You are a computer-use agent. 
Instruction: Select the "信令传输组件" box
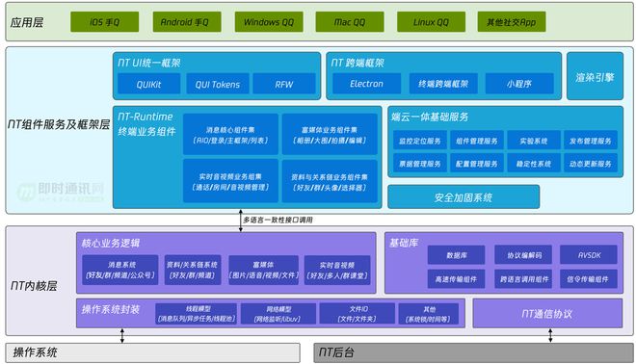pyautogui.click(x=589, y=279)
